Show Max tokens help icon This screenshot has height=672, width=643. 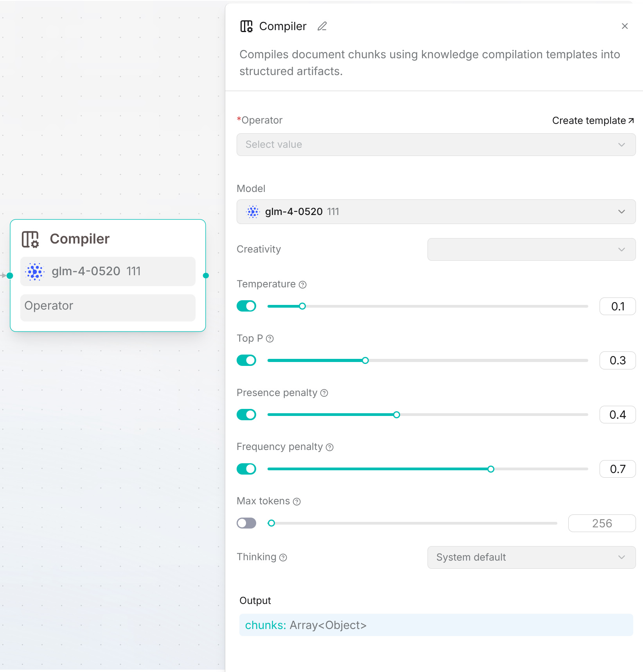click(x=297, y=502)
